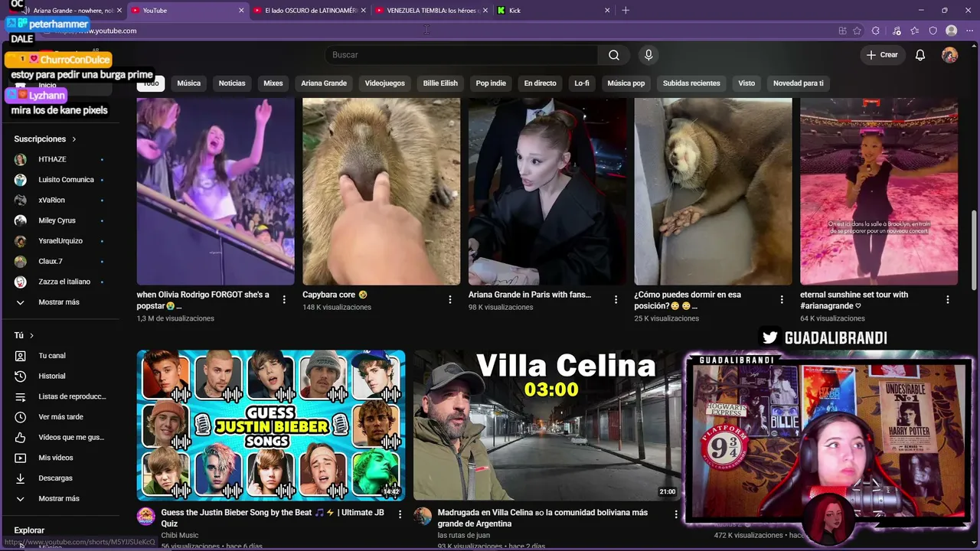Click the split-screen apps icon in address bar
The height and width of the screenshot is (551, 980).
(x=842, y=31)
